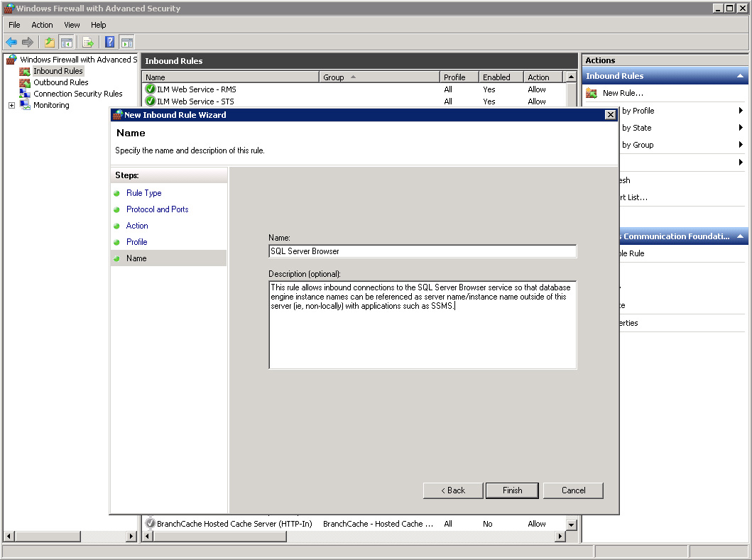Expand the Monitoring tree node

pos(11,106)
